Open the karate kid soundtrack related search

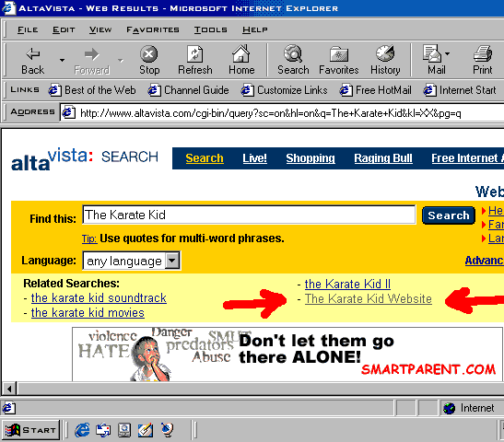[99, 298]
